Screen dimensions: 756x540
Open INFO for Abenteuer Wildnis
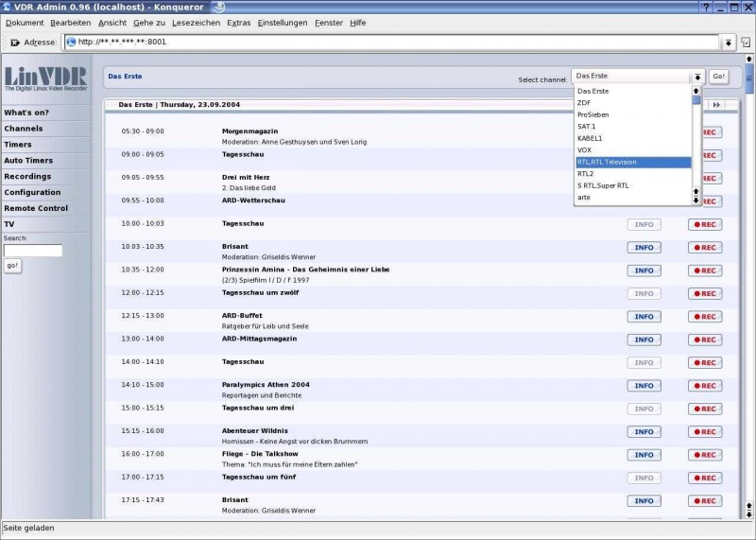click(644, 431)
